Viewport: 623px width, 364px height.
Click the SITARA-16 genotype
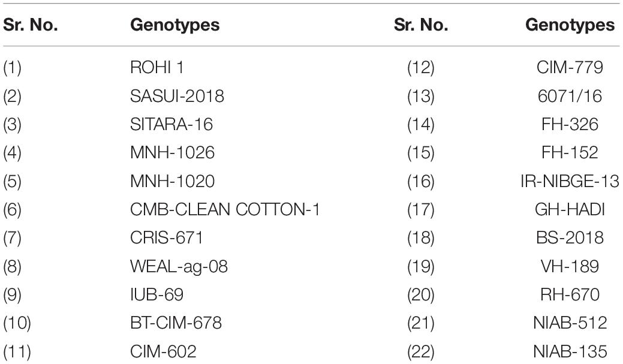171,124
